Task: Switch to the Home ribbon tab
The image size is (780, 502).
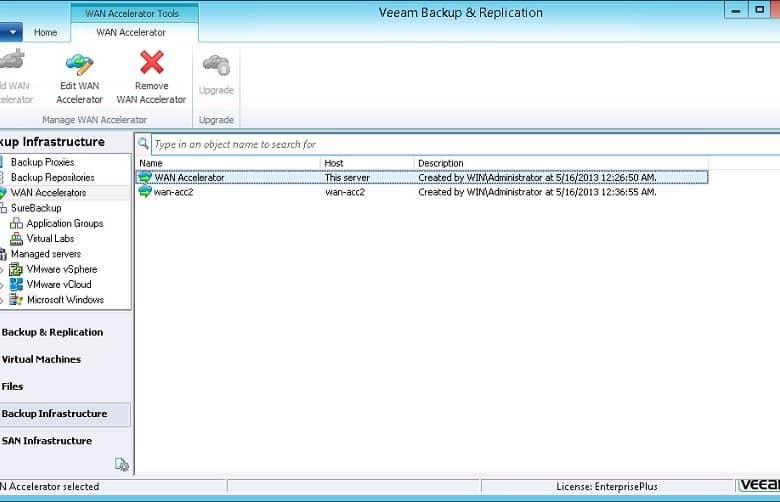Action: (x=45, y=32)
